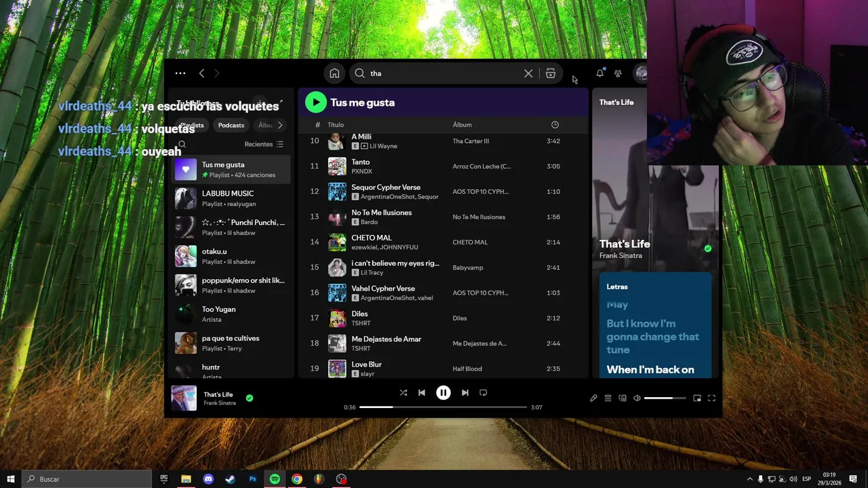Open Photoshop from the taskbar

(x=252, y=479)
